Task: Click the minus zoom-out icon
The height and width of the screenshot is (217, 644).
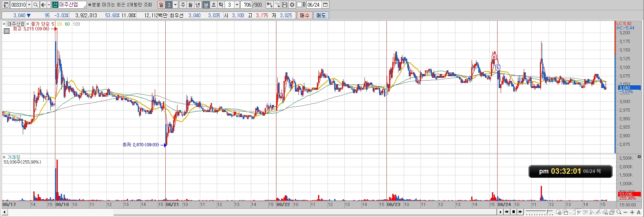Action: pyautogui.click(x=625, y=212)
